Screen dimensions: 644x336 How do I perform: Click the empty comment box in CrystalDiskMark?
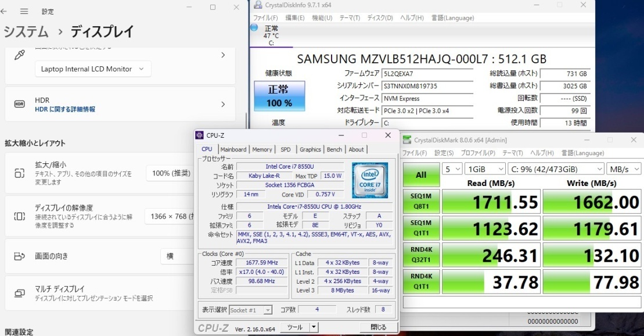point(521,302)
